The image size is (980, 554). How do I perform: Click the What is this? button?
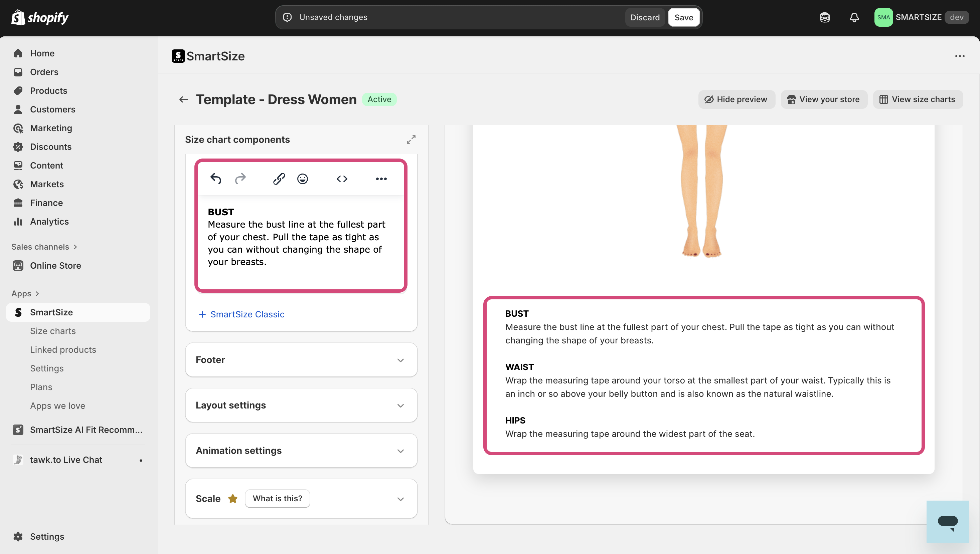tap(277, 499)
